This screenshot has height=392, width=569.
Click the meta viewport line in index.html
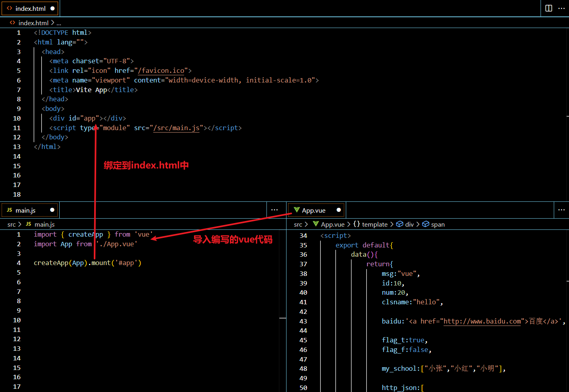[184, 80]
